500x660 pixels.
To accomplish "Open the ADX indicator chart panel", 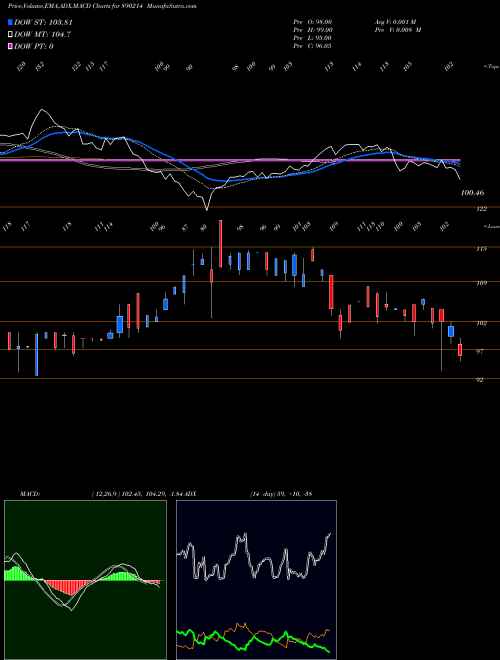I will [256, 580].
